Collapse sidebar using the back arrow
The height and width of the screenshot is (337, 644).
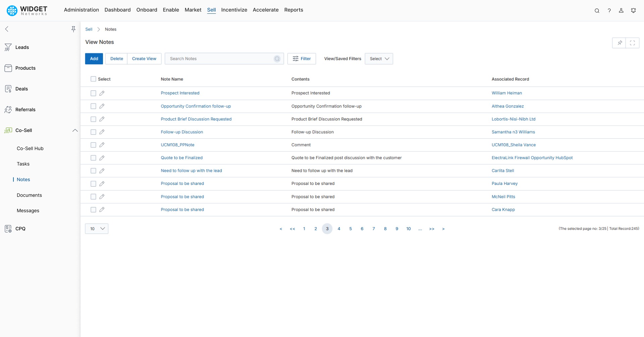point(7,29)
